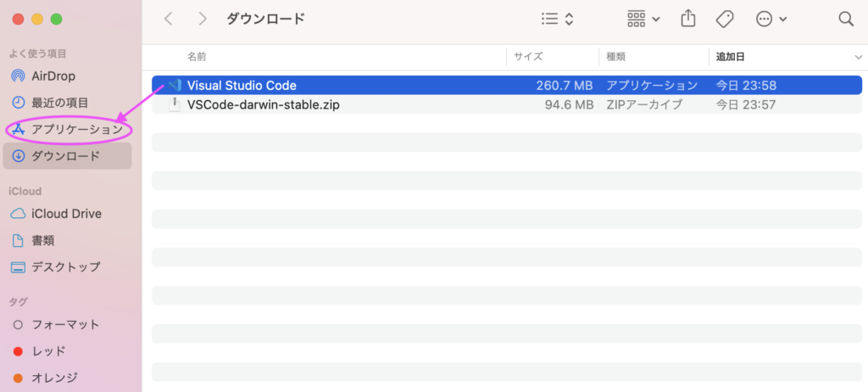868x392 pixels.
Task: Click the 94.6 MB size cell
Action: pyautogui.click(x=569, y=104)
